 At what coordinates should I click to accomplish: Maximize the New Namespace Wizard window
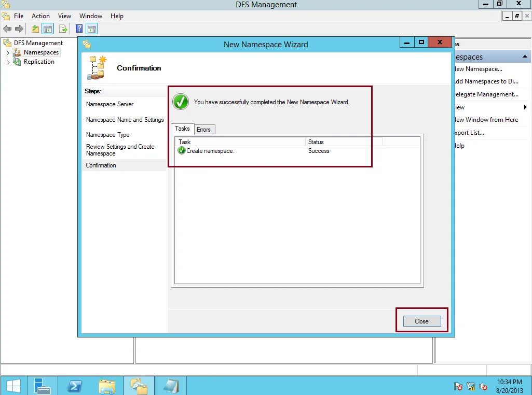click(x=421, y=43)
